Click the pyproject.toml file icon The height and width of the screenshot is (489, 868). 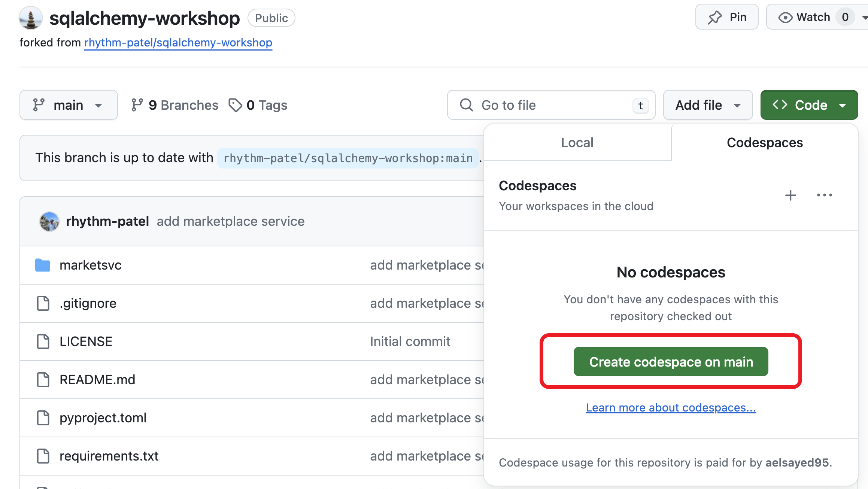point(43,418)
